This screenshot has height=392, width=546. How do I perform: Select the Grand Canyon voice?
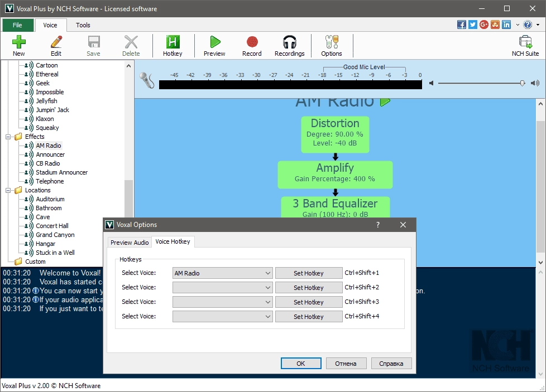point(55,235)
